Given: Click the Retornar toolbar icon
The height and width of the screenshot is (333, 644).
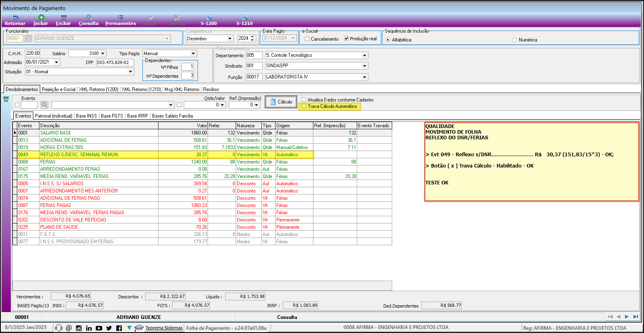Looking at the screenshot, I should [x=15, y=17].
